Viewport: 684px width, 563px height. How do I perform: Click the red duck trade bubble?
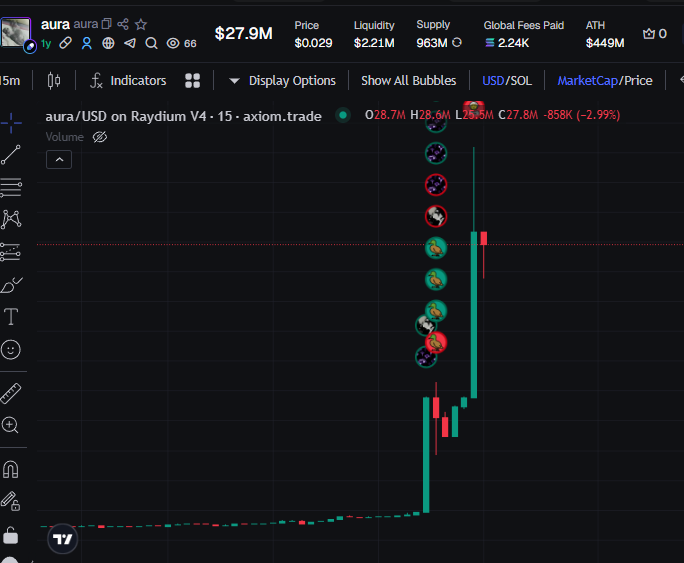tap(436, 342)
